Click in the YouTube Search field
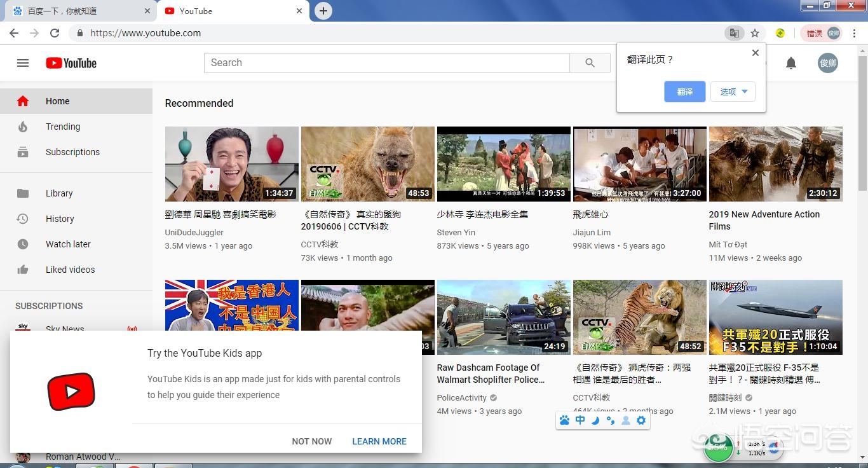Image resolution: width=868 pixels, height=468 pixels. (387, 63)
